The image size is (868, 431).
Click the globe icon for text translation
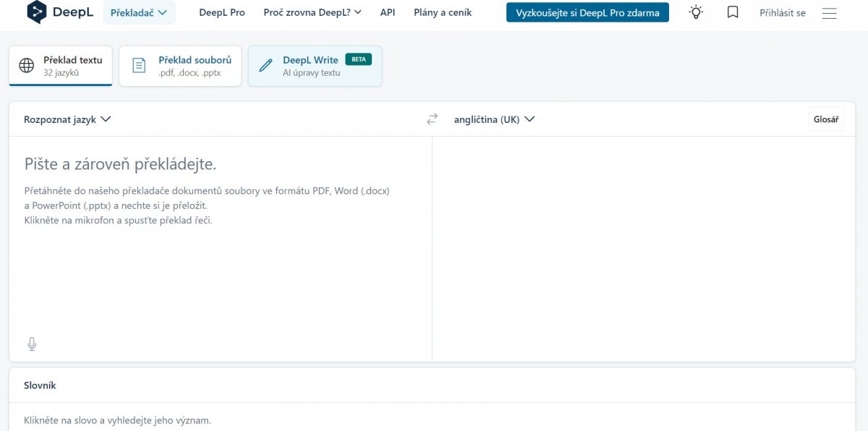[x=27, y=66]
